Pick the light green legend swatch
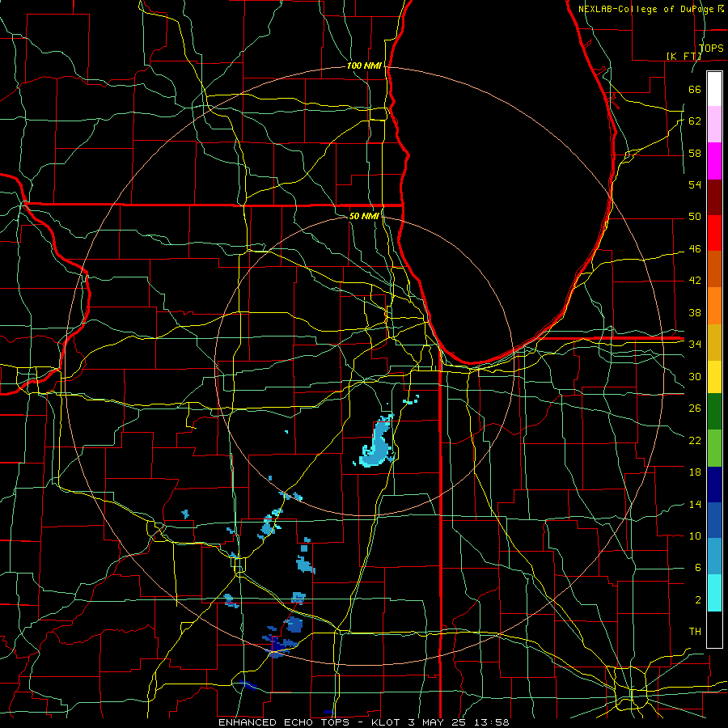 (714, 448)
